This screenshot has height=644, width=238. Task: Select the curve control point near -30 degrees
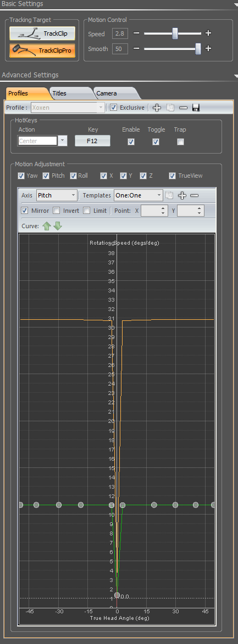click(58, 505)
